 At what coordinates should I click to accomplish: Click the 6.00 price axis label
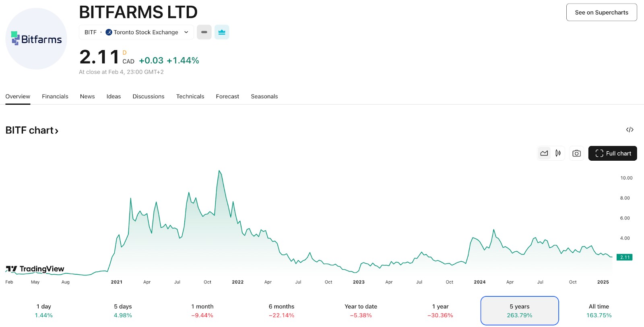coord(625,218)
